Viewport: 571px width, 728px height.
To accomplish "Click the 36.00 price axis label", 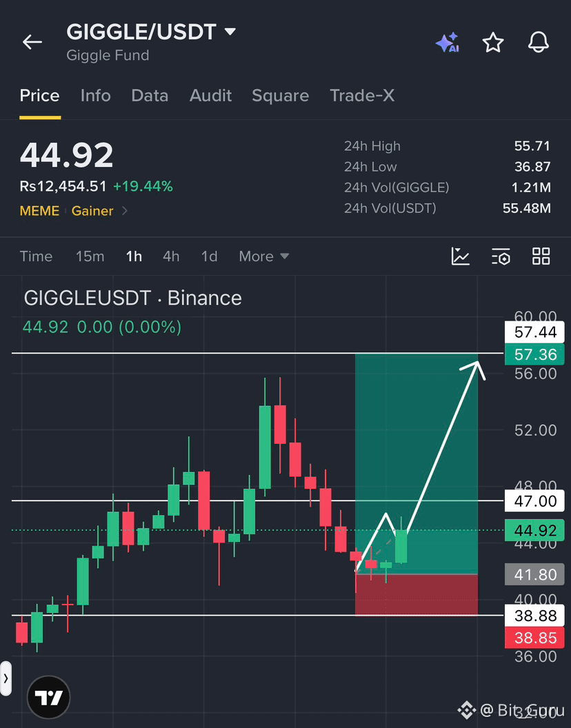I will tap(535, 656).
